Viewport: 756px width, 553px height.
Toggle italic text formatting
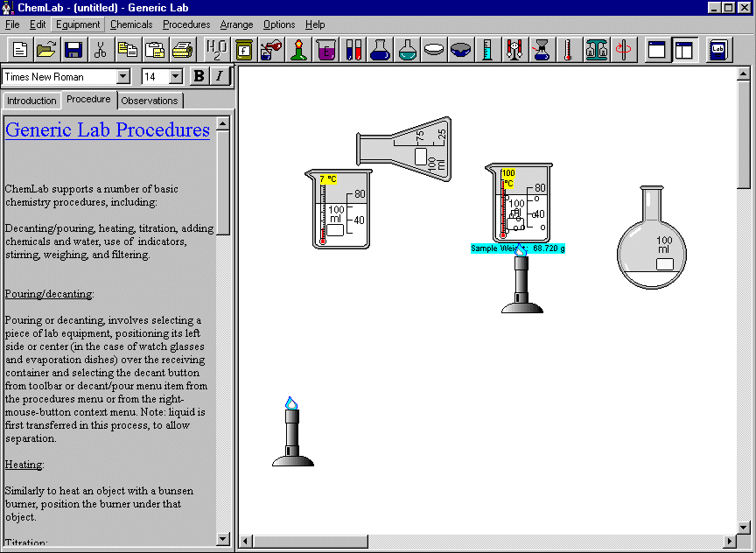(x=218, y=76)
